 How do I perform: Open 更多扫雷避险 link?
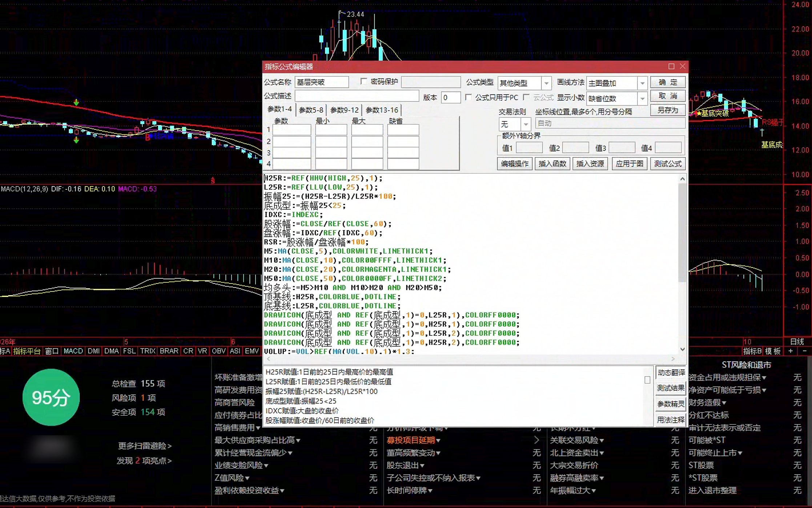pos(145,445)
